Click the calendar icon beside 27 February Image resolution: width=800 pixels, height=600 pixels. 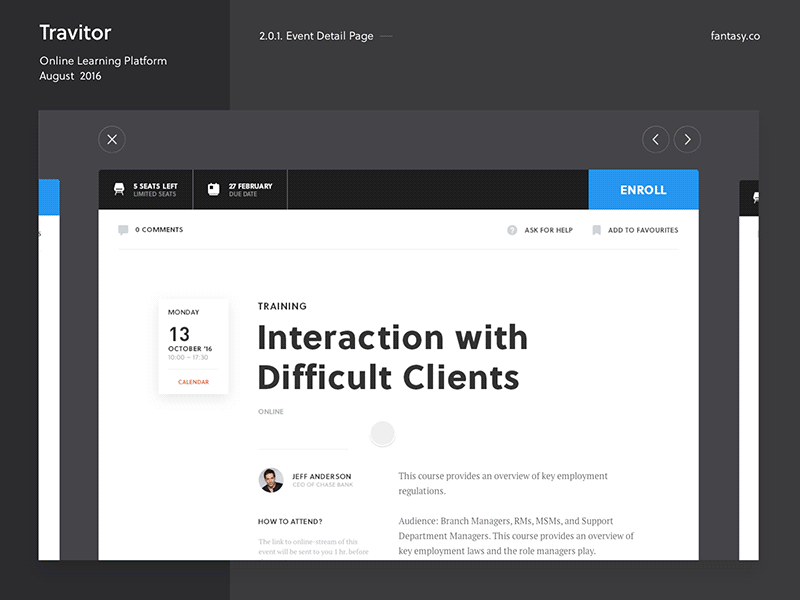coord(213,189)
